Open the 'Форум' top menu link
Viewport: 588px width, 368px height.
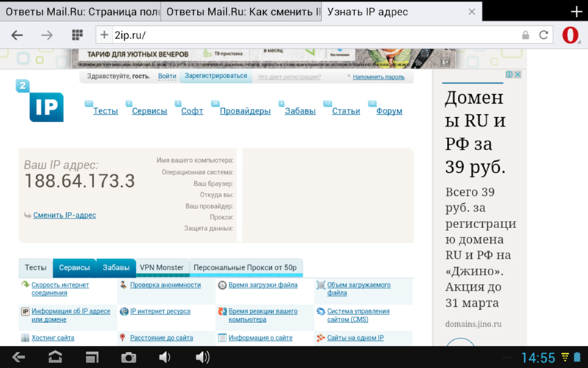click(x=390, y=111)
